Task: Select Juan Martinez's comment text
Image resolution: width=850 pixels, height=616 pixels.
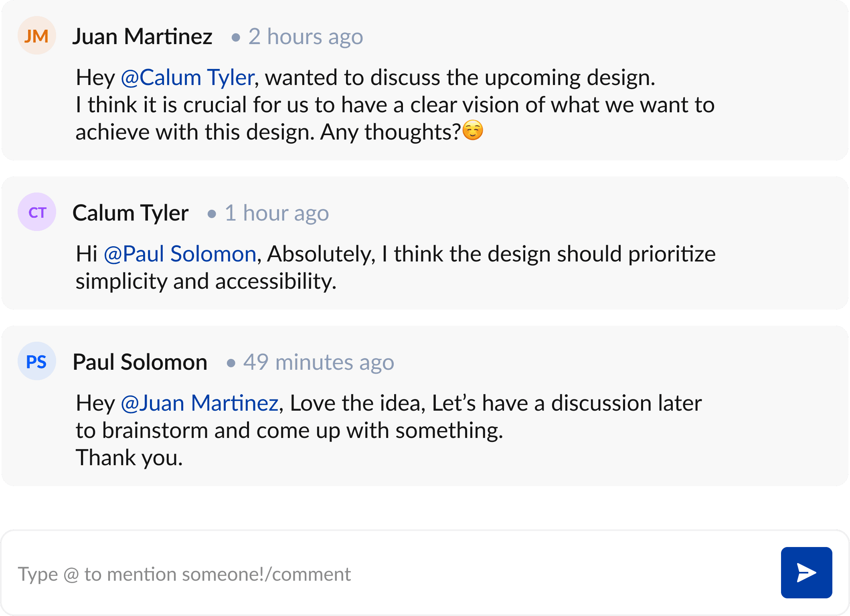Action: pyautogui.click(x=395, y=105)
